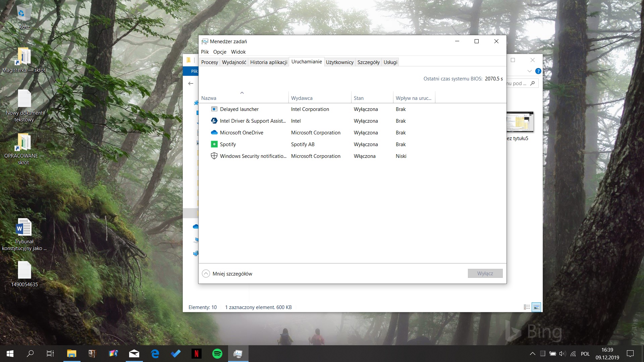644x362 pixels.
Task: Expand File Explorer ribbon chevron
Action: (x=529, y=71)
